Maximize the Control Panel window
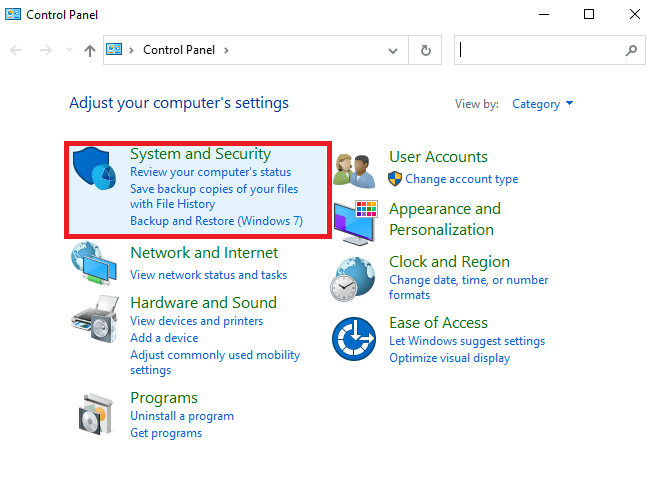Image resolution: width=655 pixels, height=494 pixels. [589, 15]
